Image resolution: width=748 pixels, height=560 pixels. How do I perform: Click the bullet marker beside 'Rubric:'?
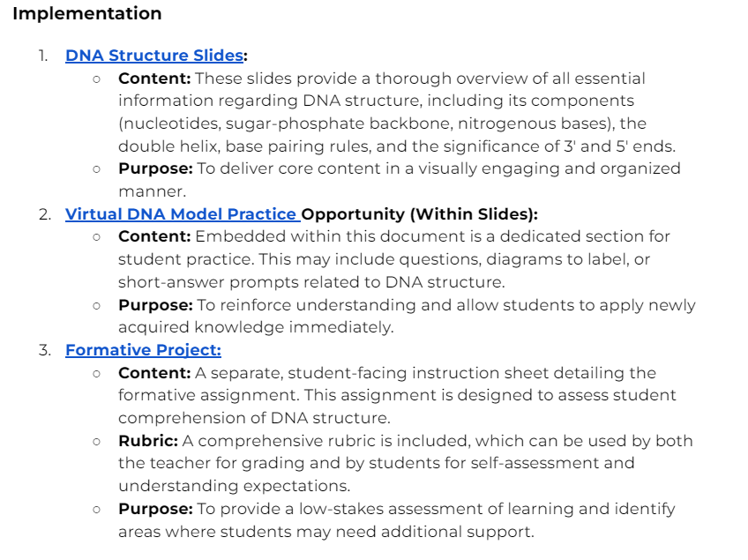pos(97,442)
